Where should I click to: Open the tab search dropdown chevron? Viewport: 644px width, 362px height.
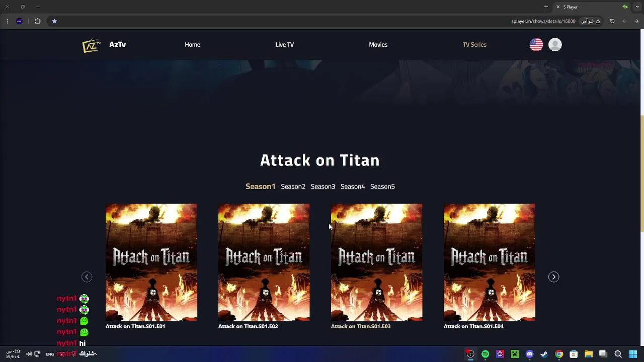638,7
